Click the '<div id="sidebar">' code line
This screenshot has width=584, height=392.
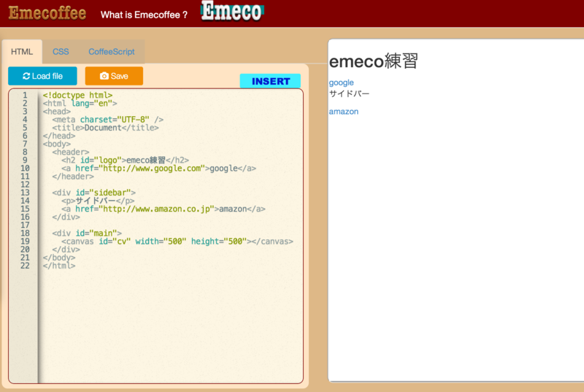94,193
